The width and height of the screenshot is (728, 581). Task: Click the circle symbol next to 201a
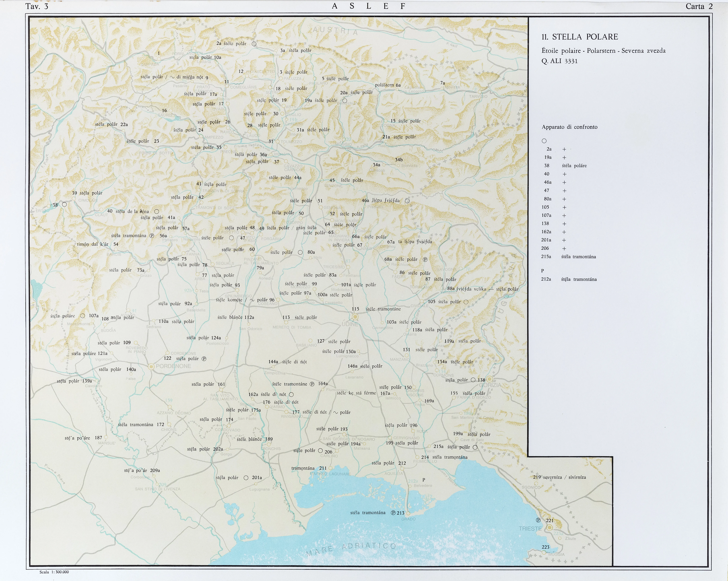coord(246,478)
